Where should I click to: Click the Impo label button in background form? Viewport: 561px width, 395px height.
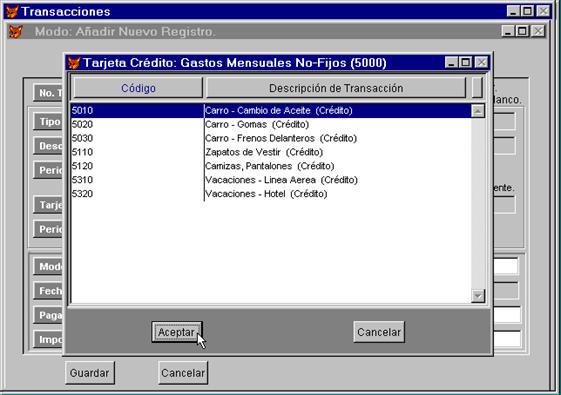click(x=48, y=339)
